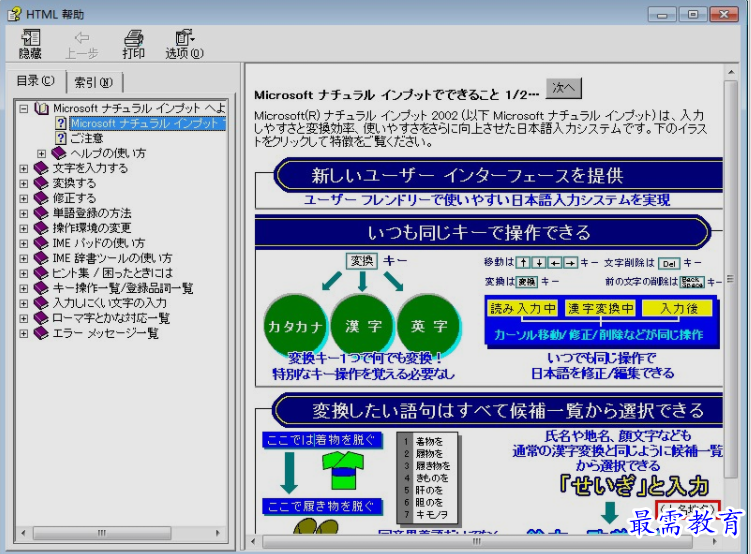Image resolution: width=751 pixels, height=554 pixels.
Task: Click the book icon for ローマ字とかな対応一覧
Action: click(x=41, y=318)
